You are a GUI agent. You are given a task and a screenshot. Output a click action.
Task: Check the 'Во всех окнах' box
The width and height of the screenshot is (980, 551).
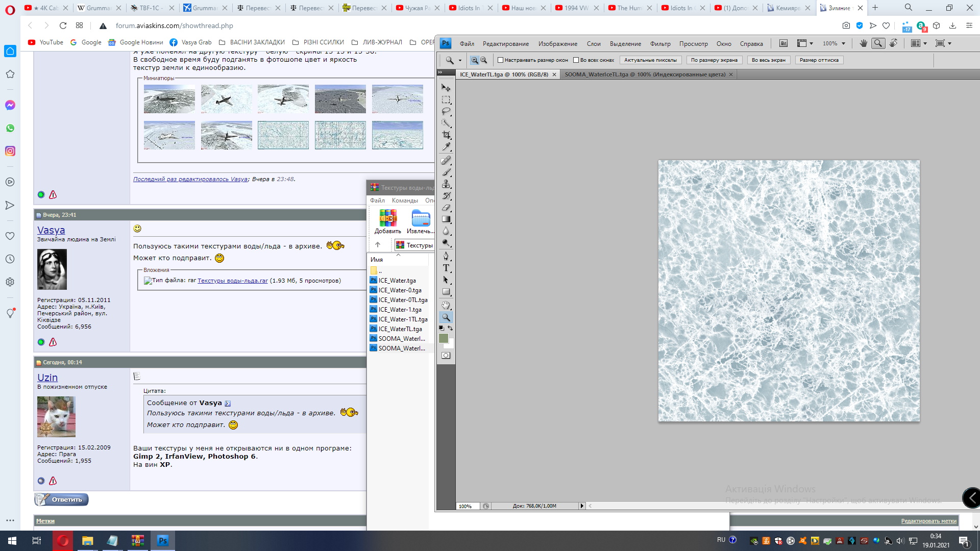point(576,60)
